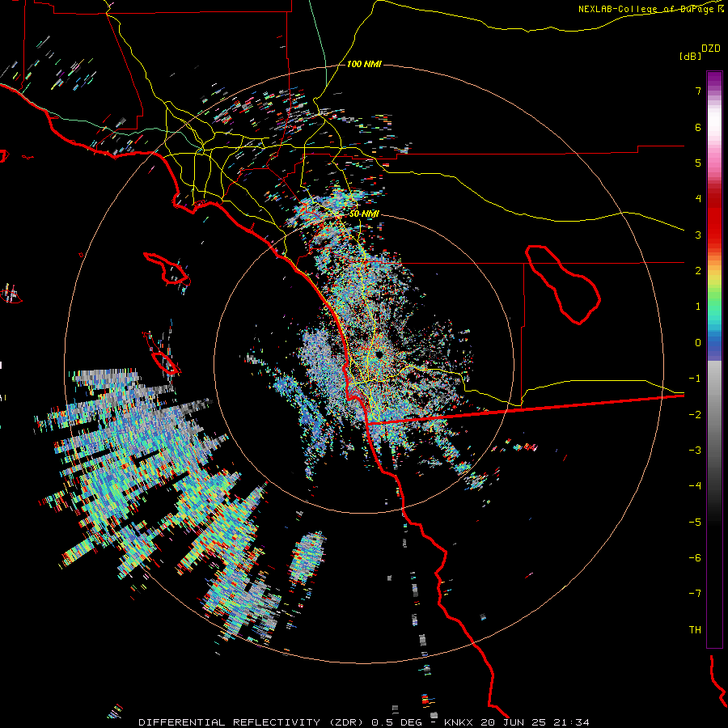Click the legend value -7
Image resolution: width=728 pixels, height=728 pixels.
tap(695, 594)
